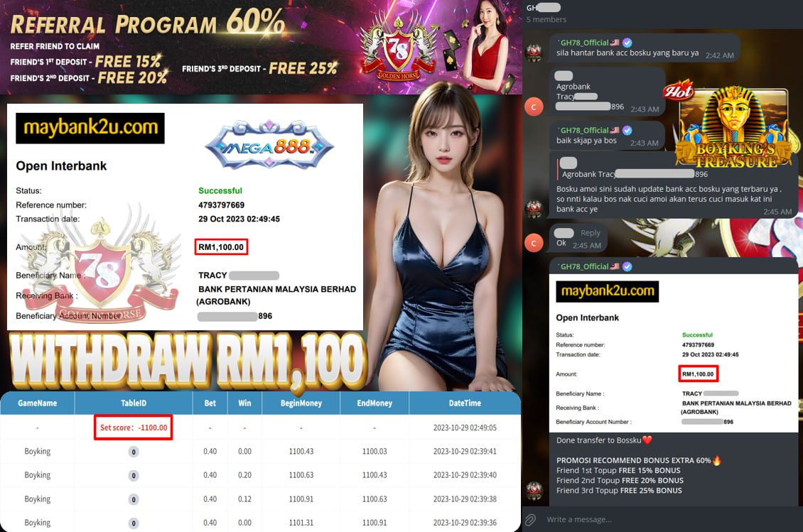Image resolution: width=803 pixels, height=532 pixels.
Task: Click orange C avatar beside Ok message
Action: 534,243
